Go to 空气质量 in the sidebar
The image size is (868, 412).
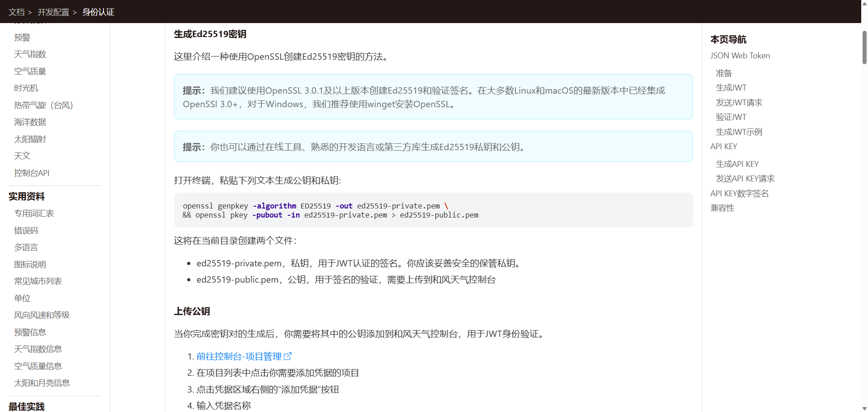coord(30,71)
